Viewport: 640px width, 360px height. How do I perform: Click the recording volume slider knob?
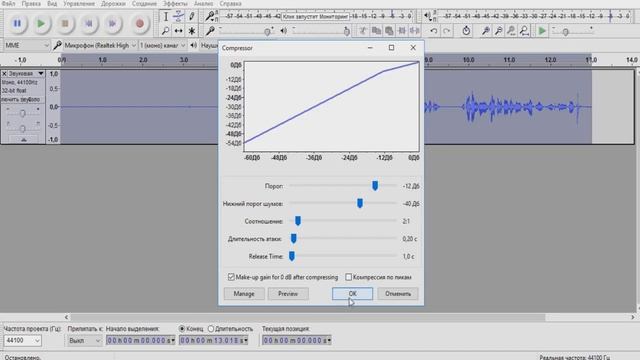point(268,31)
